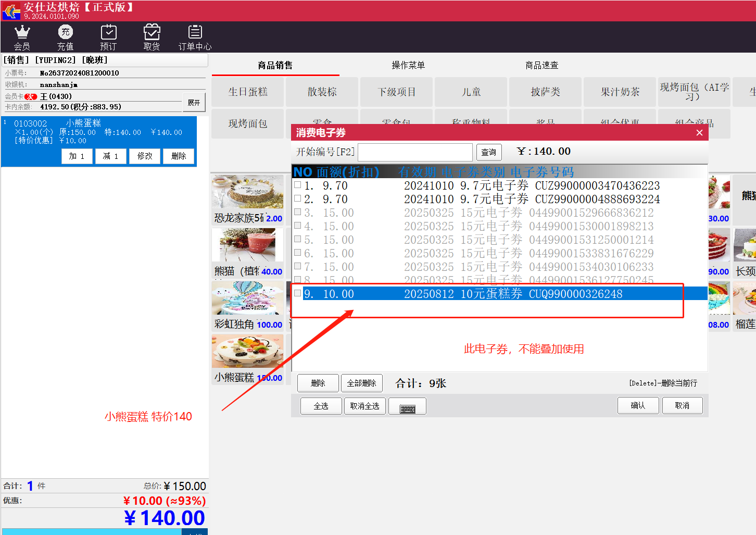Select 果汁奶茶 category
The width and height of the screenshot is (756, 535).
tap(620, 92)
